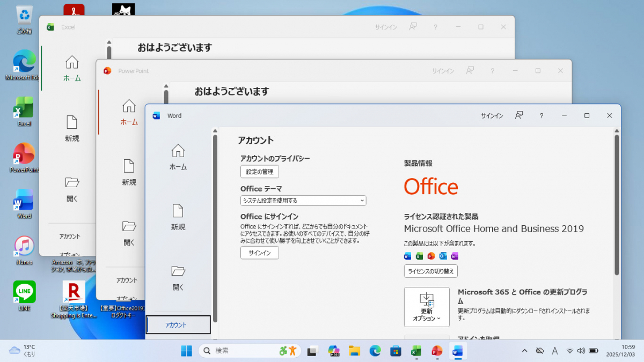Image resolution: width=644 pixels, height=362 pixels.
Task: Open アカウント in Excel sidebar
Action: [70, 236]
